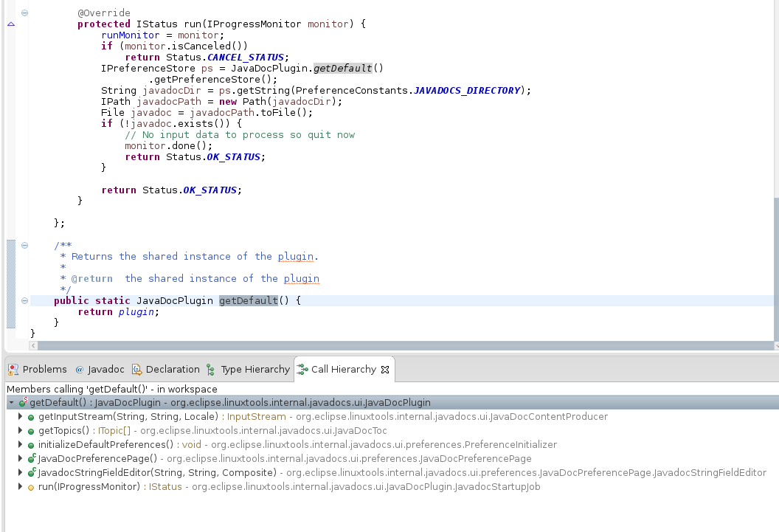Close the Call Hierarchy tab

[x=384, y=369]
